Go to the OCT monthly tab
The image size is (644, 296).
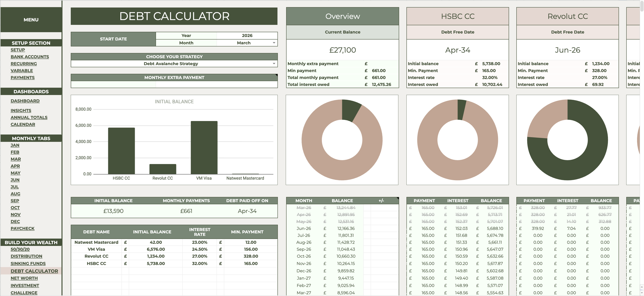coord(15,208)
